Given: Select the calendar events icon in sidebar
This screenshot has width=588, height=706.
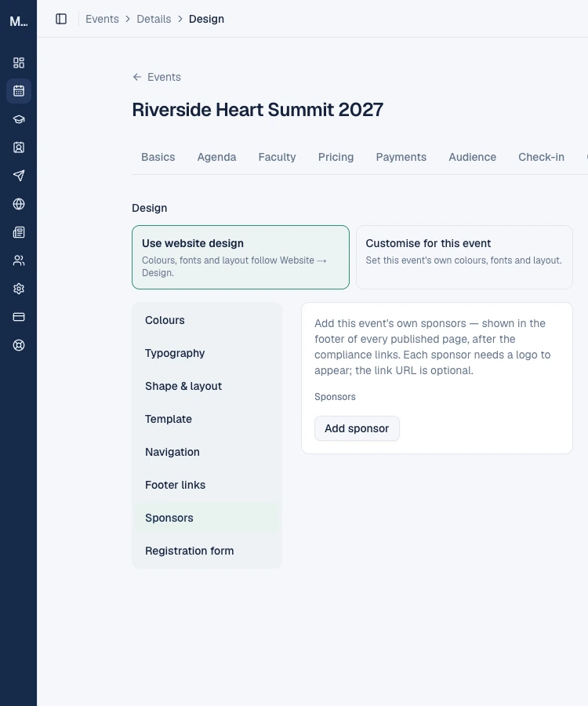Looking at the screenshot, I should point(19,91).
